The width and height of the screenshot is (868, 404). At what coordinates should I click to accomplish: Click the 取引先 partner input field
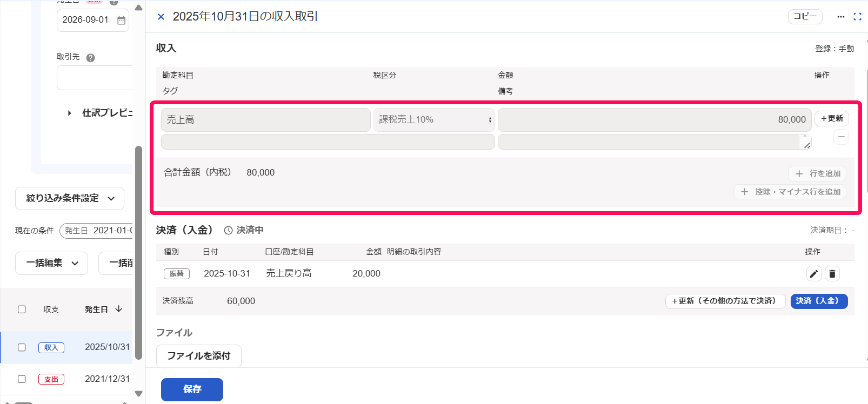[95, 78]
